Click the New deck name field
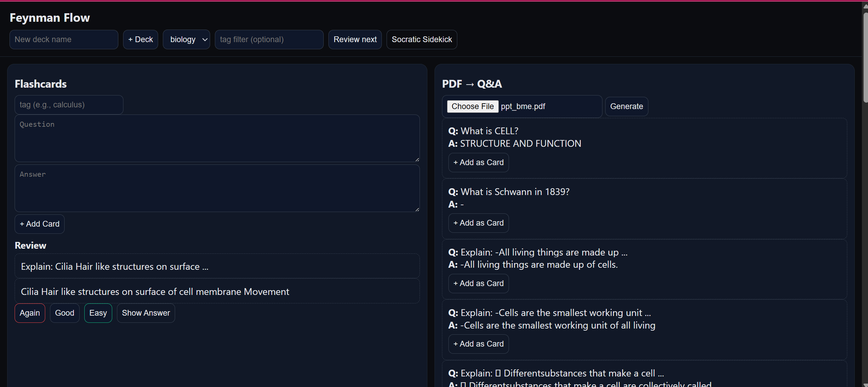 point(64,39)
